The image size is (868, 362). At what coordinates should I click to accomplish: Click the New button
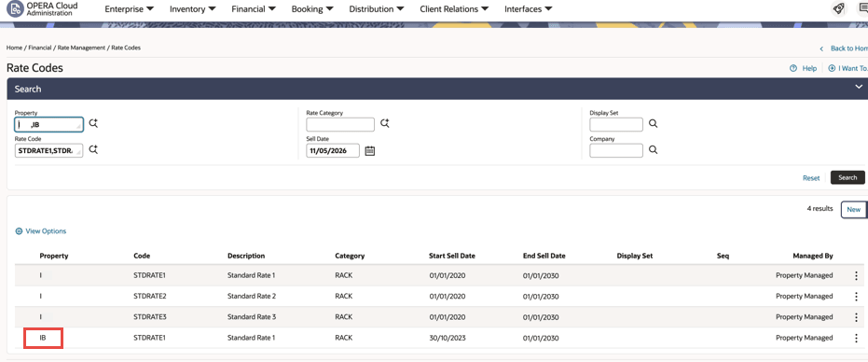coord(854,210)
